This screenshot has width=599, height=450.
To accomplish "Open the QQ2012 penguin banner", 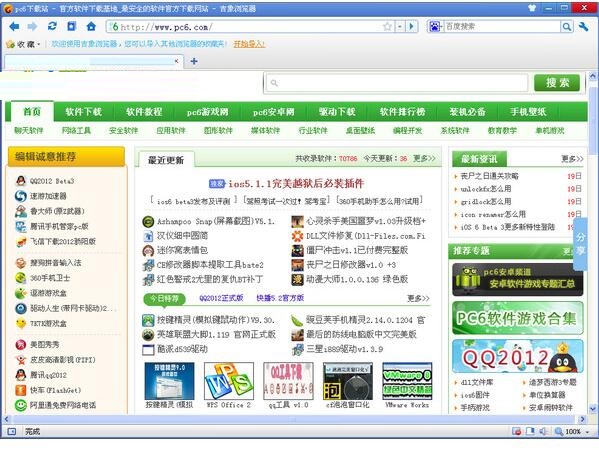I will 518,356.
